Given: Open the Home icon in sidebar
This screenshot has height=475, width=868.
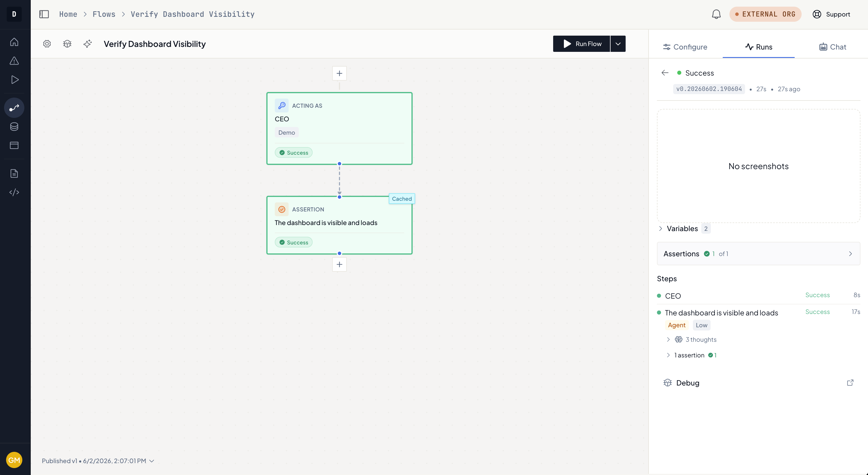Looking at the screenshot, I should pyautogui.click(x=14, y=42).
